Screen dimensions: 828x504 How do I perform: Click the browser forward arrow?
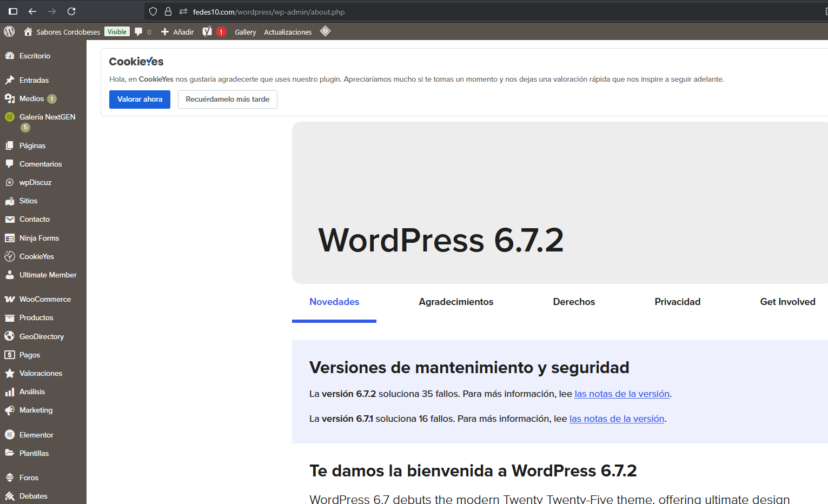pyautogui.click(x=52, y=11)
